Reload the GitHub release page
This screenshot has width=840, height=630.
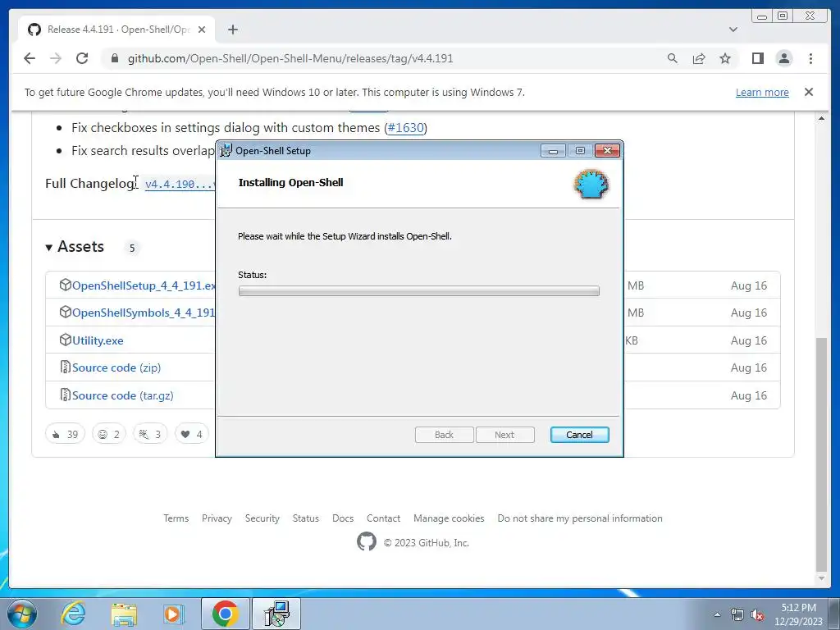[82, 58]
